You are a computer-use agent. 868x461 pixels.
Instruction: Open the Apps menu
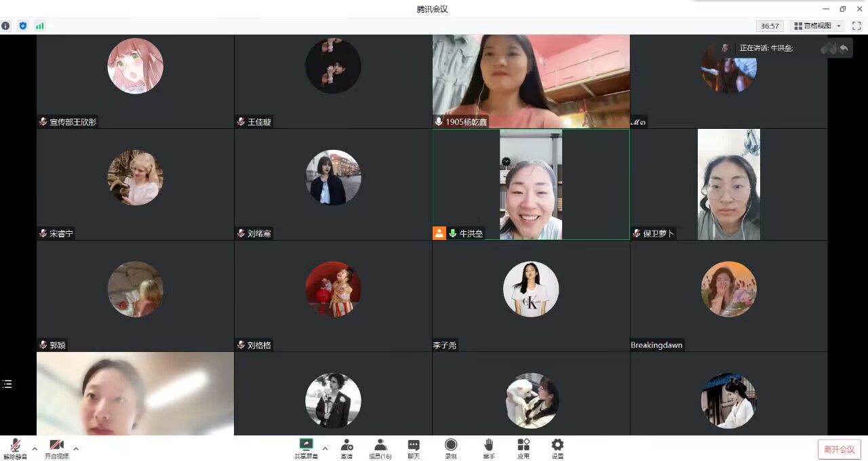pos(524,447)
